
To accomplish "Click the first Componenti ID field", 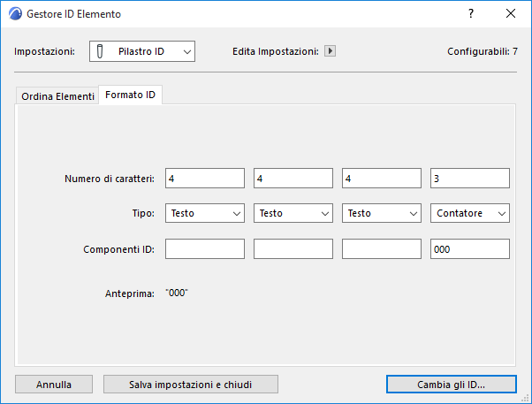I will click(x=204, y=249).
